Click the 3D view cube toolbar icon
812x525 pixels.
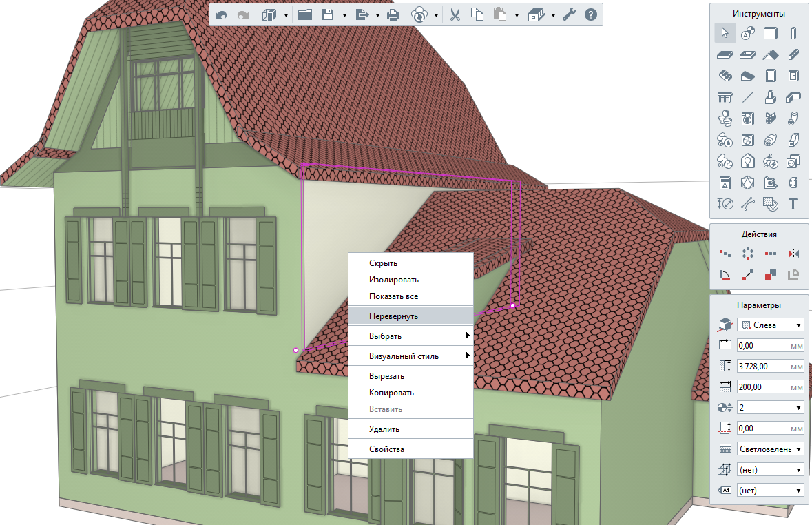[269, 14]
